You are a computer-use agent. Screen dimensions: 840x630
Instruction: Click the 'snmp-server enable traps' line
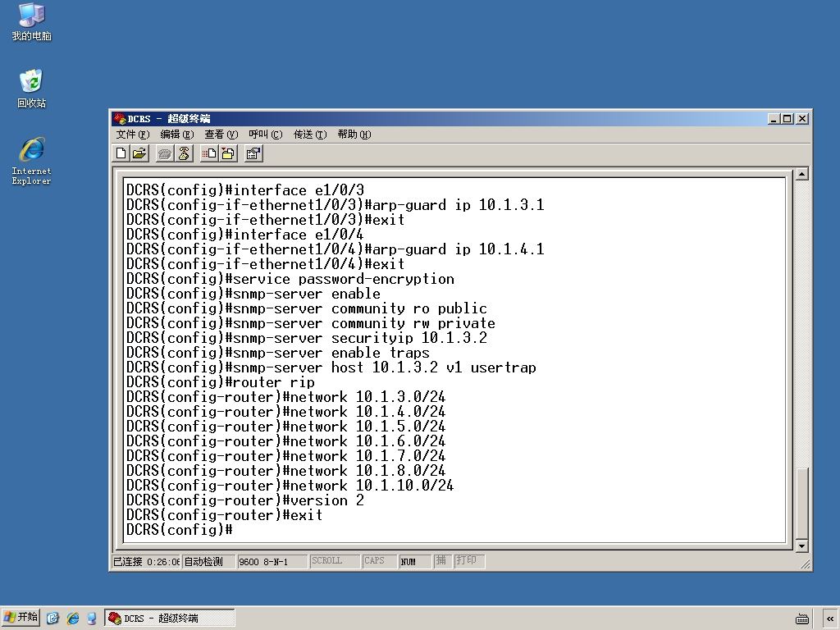(277, 353)
